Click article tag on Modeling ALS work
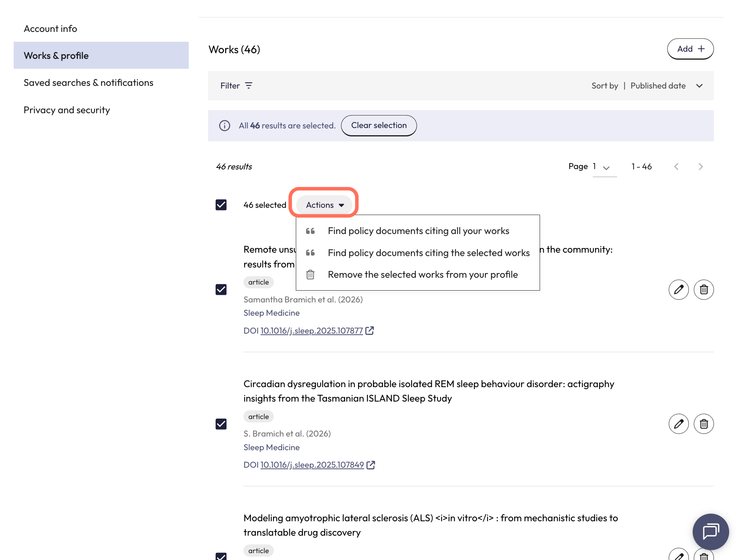Screen dimensions: 739x560 click(259, 551)
